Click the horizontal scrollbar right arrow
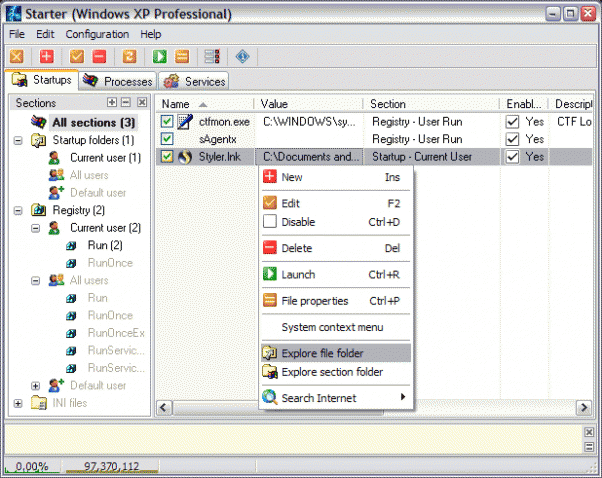602x478 pixels. coord(584,407)
